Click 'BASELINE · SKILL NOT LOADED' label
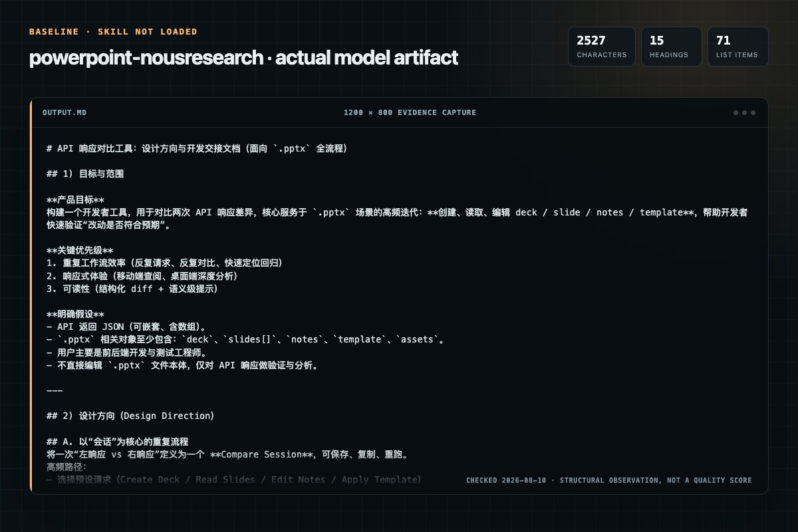Viewport: 798px width, 532px height. coord(113,32)
